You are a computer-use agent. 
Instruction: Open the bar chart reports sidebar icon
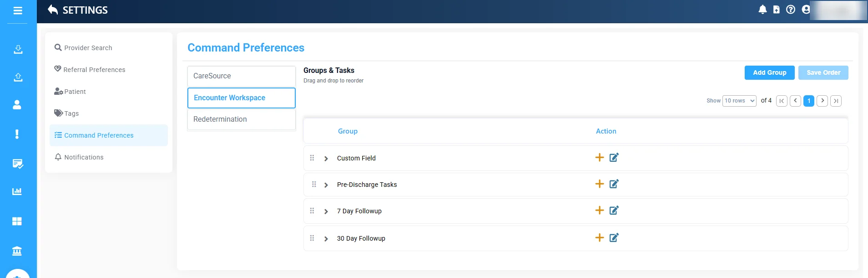[17, 191]
